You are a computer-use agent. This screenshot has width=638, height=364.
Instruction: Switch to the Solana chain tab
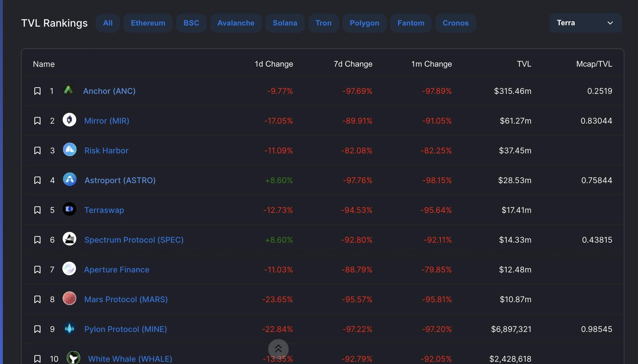pyautogui.click(x=285, y=23)
